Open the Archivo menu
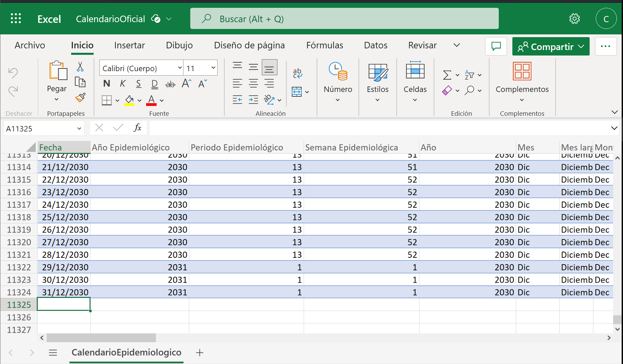This screenshot has width=623, height=364. coord(30,45)
